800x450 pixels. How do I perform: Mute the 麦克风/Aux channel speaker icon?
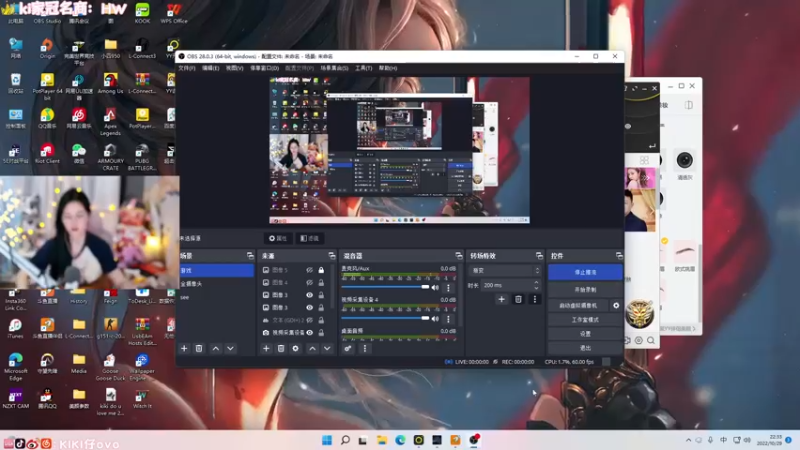[435, 288]
